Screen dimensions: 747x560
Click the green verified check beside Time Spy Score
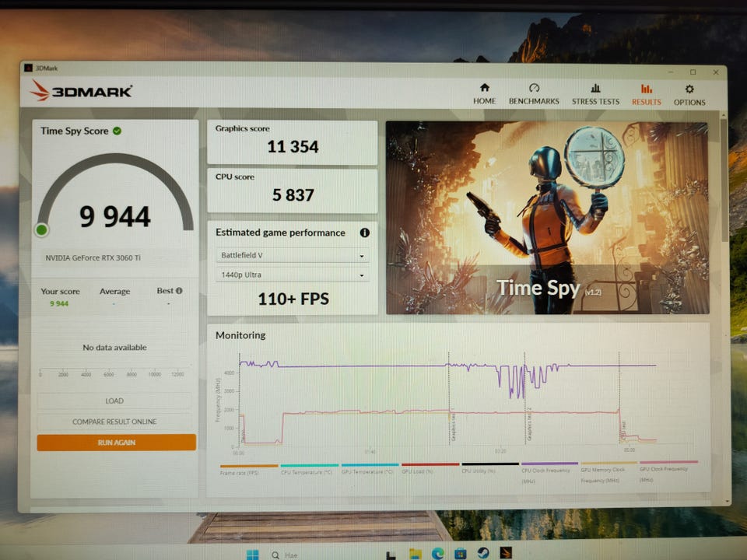(x=117, y=131)
